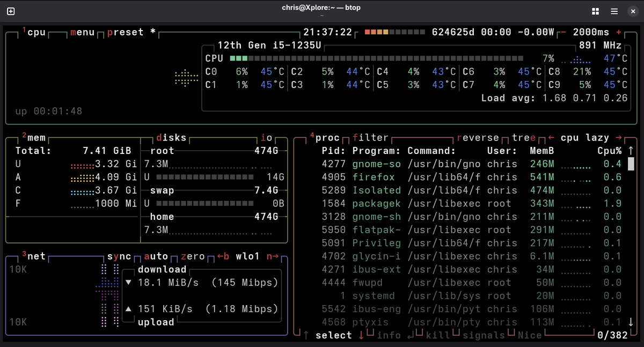
Task: Kill the selected process
Action: (438, 335)
